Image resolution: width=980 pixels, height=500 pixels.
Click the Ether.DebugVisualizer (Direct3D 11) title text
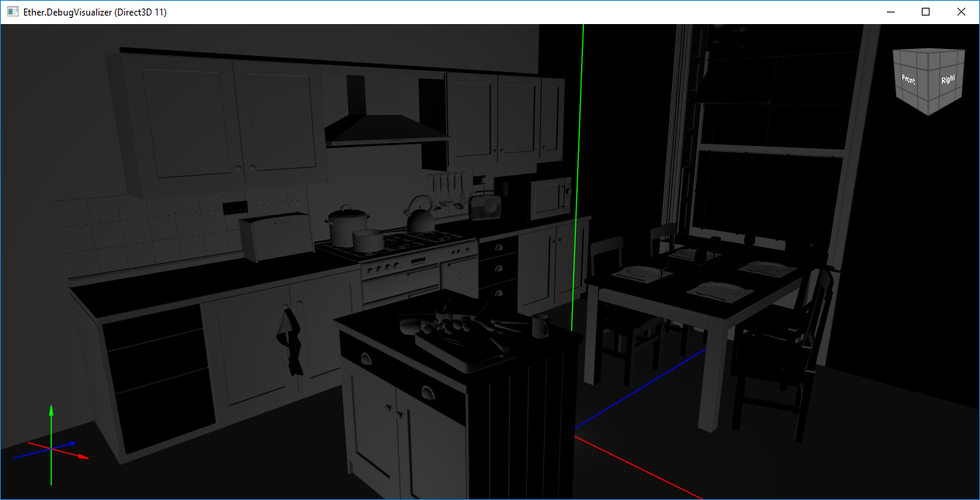(95, 12)
